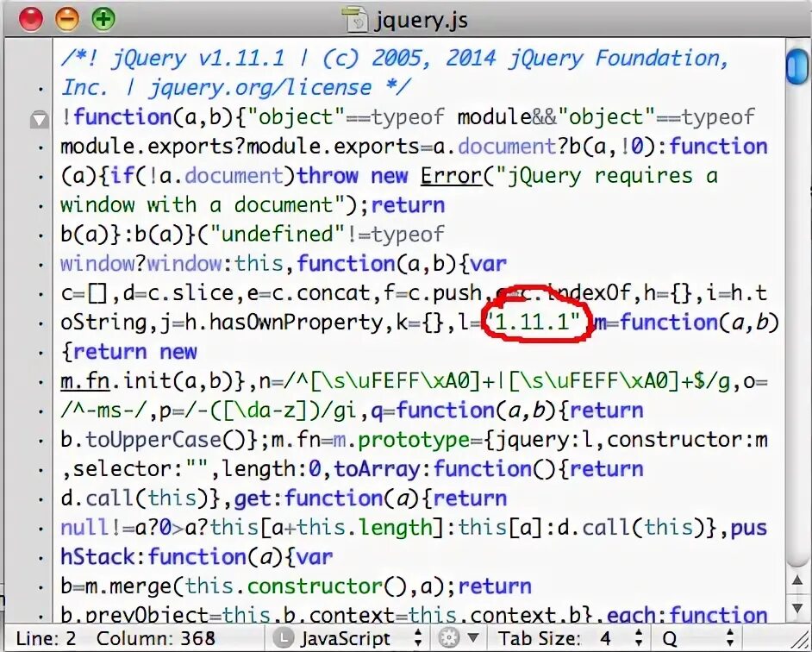This screenshot has width=812, height=652.
Task: Click 'c.push' in the variable declarations
Action: click(445, 293)
